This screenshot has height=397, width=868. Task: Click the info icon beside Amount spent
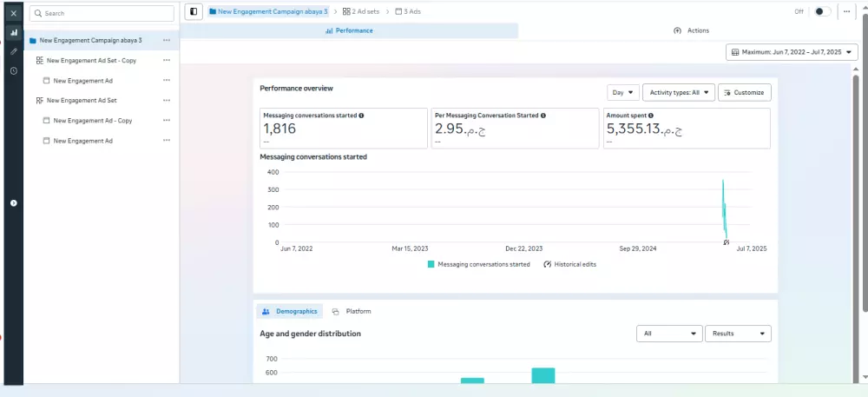650,116
